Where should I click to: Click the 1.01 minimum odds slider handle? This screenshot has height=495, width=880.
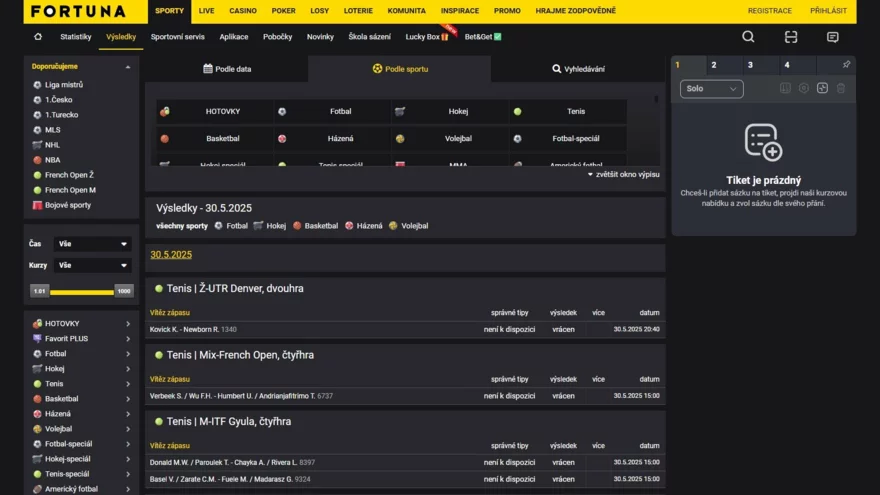point(39,291)
